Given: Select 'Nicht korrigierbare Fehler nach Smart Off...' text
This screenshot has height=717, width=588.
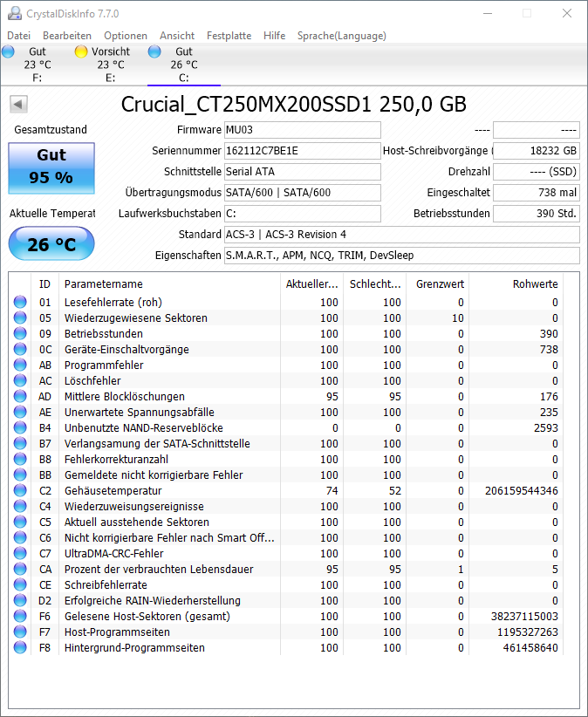Looking at the screenshot, I should (x=169, y=537).
